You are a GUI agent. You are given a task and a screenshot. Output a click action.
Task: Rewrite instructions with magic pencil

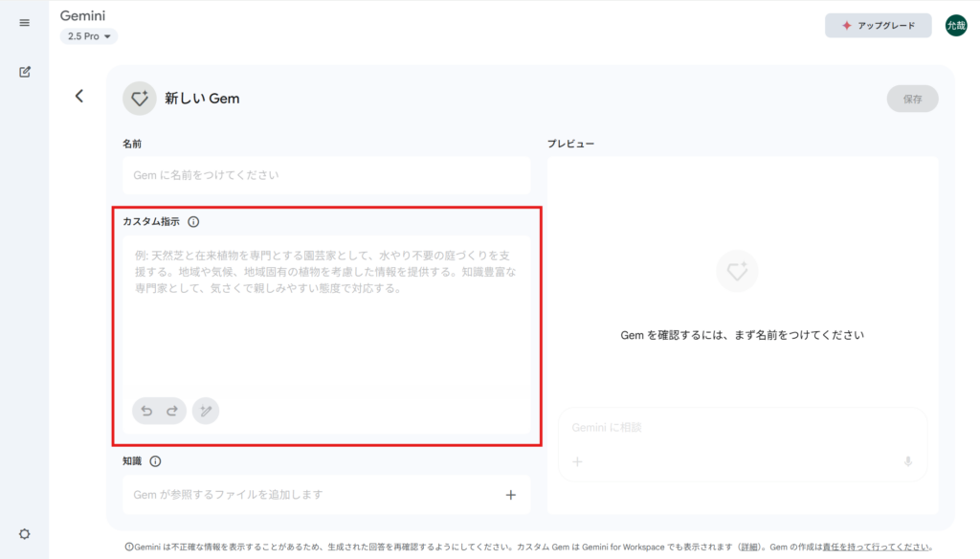coord(206,411)
